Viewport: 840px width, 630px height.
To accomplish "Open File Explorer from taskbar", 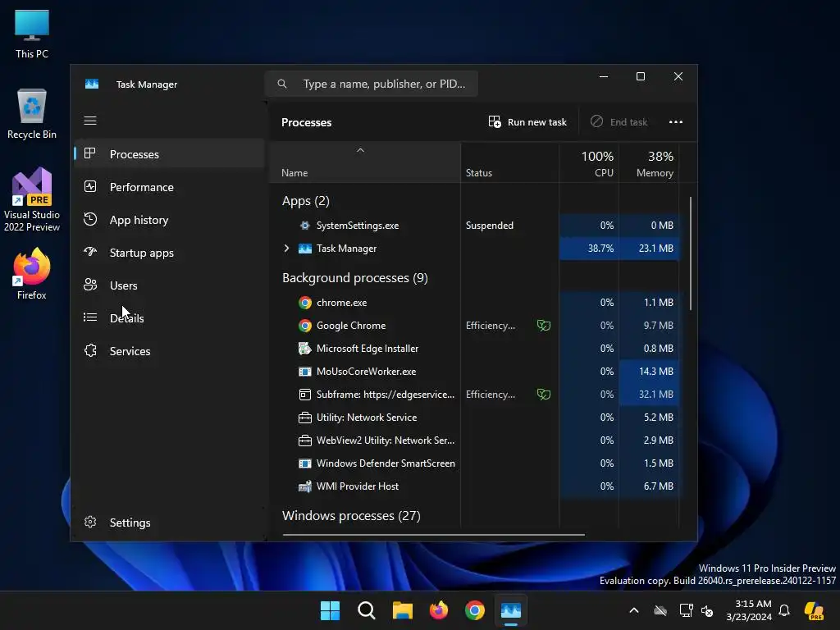I will [x=402, y=610].
